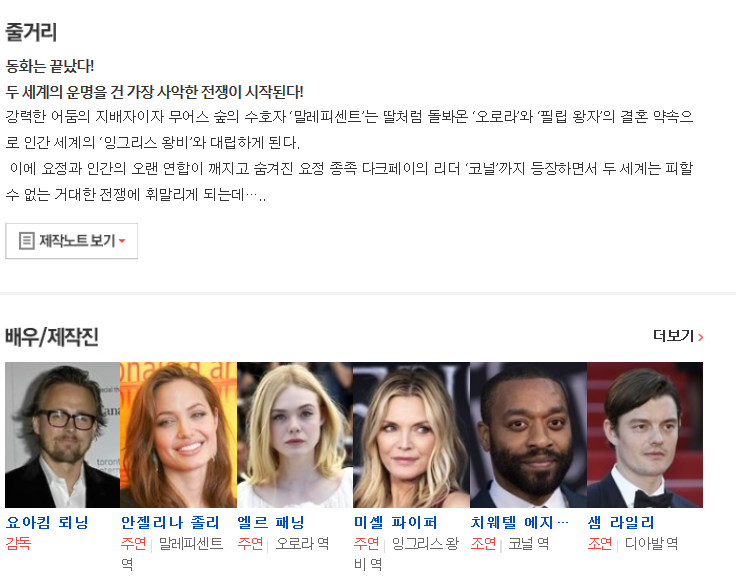Follow the 샘 라일리 name link

pos(621,522)
